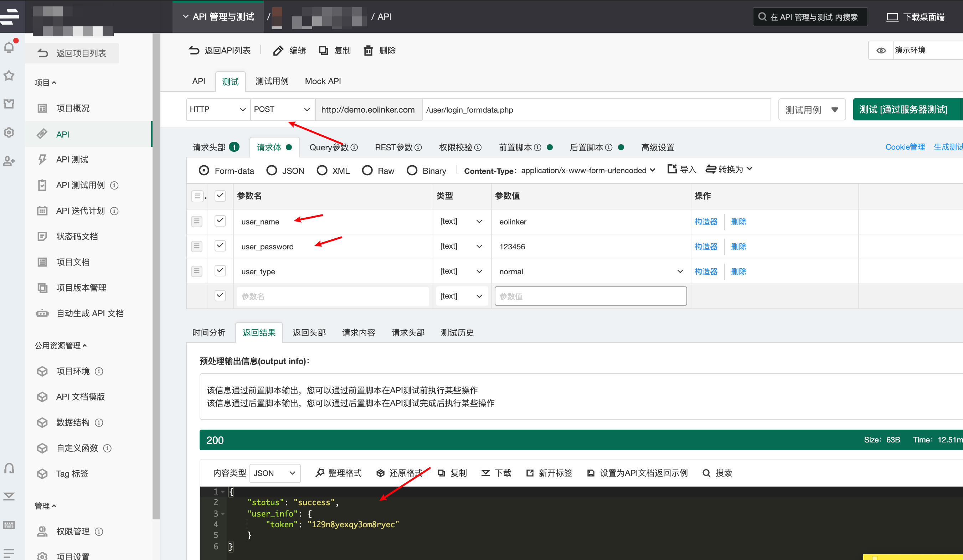Uncheck the user_password parameter checkbox
Viewport: 963px width, 560px height.
[x=220, y=245]
